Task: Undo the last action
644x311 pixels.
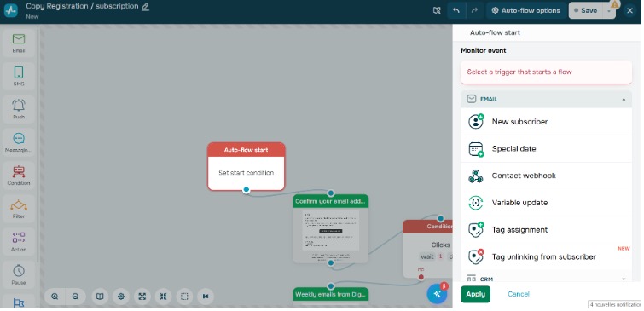Action: coord(456,11)
